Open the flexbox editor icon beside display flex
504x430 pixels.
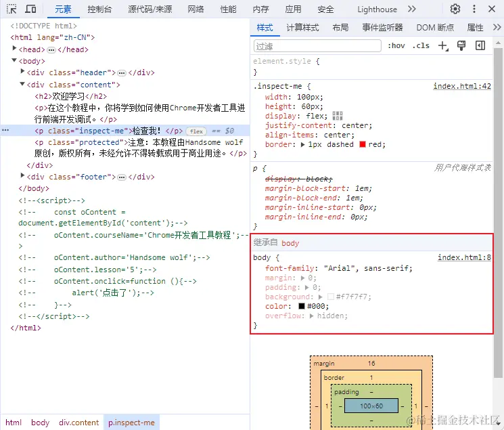[338, 116]
